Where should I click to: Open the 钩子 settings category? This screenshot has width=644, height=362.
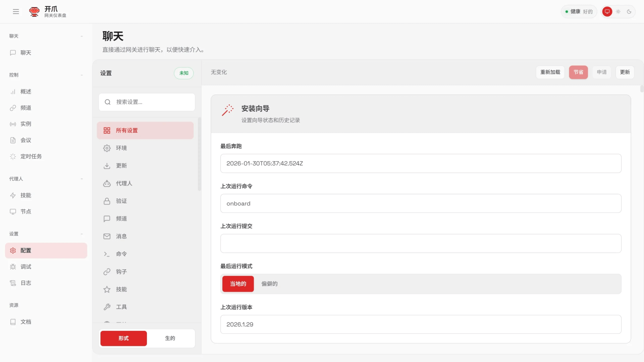121,271
